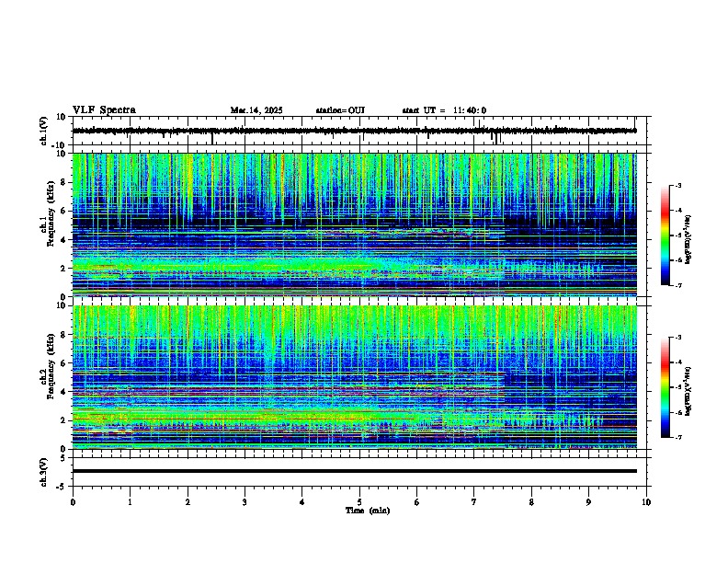Click the -7 tick on ch.2 color bar
This screenshot has width=728, height=563.
click(x=678, y=438)
